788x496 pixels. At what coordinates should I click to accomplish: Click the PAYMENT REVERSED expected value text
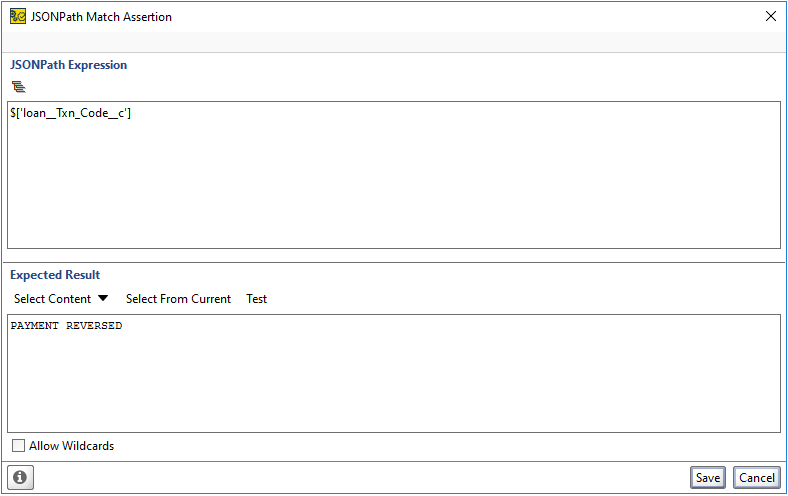pyautogui.click(x=66, y=326)
